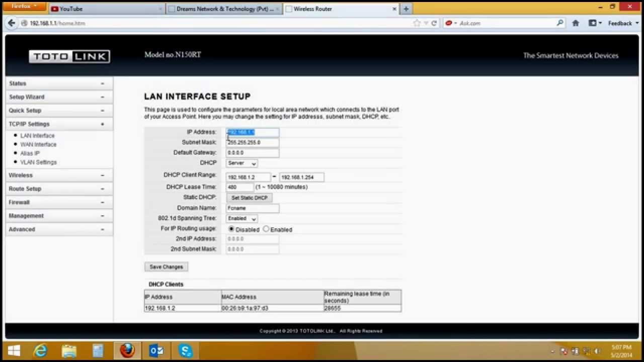Open Alias IP settings page
Image resolution: width=644 pixels, height=362 pixels.
pos(30,153)
